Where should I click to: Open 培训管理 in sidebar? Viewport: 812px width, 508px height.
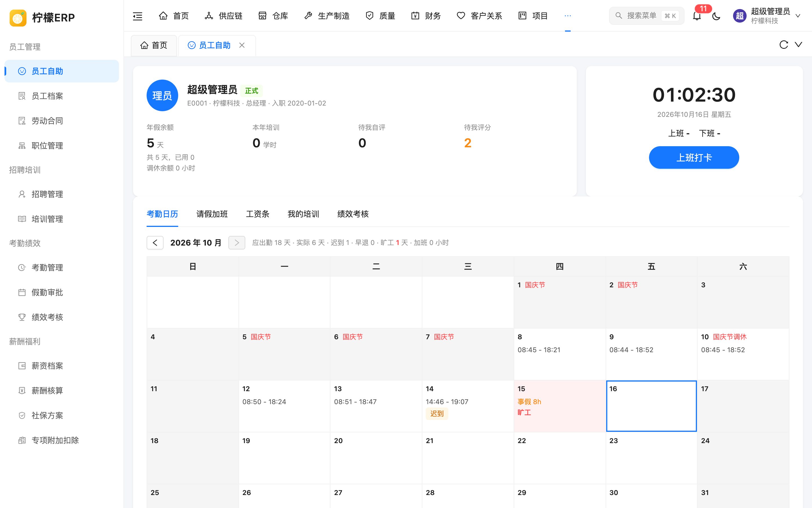(x=62, y=219)
